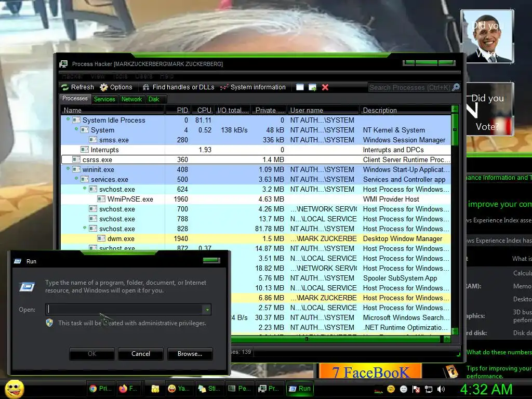Open Options via the gear icon
Image resolution: width=532 pixels, height=399 pixels.
point(104,87)
